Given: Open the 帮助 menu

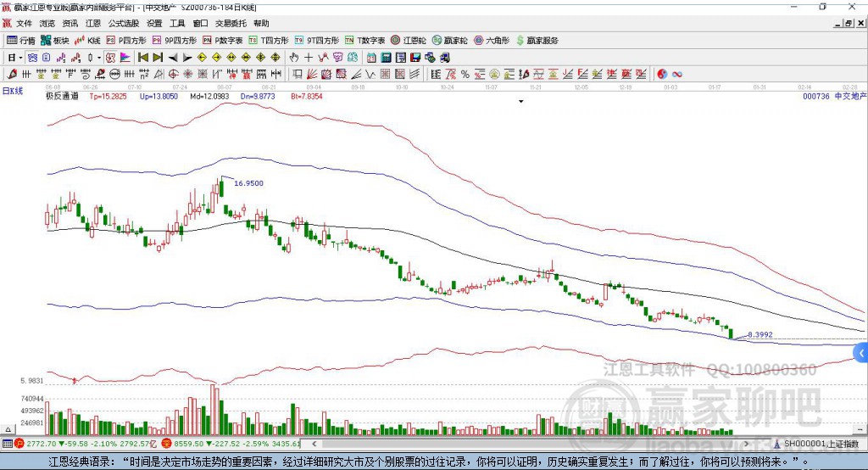Looking at the screenshot, I should click(x=261, y=23).
